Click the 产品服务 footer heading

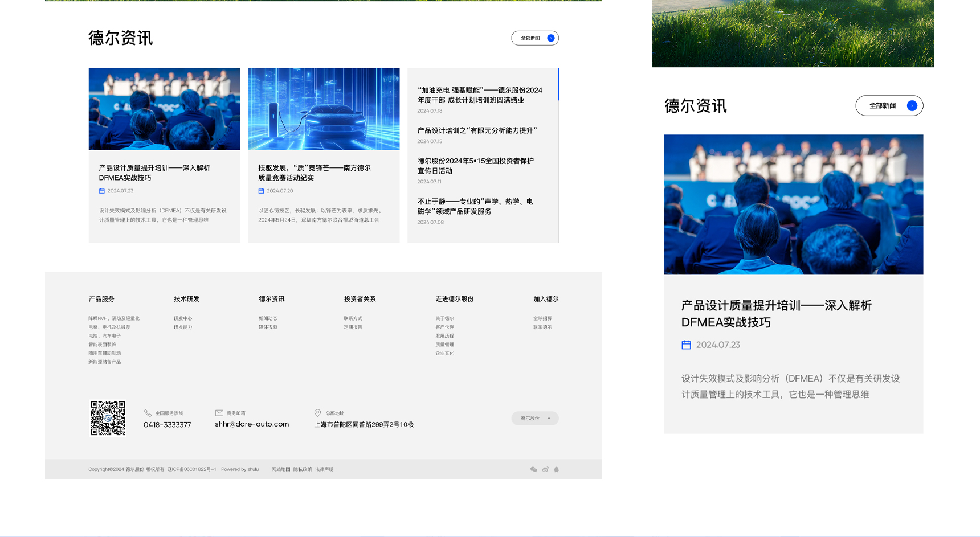(x=101, y=299)
